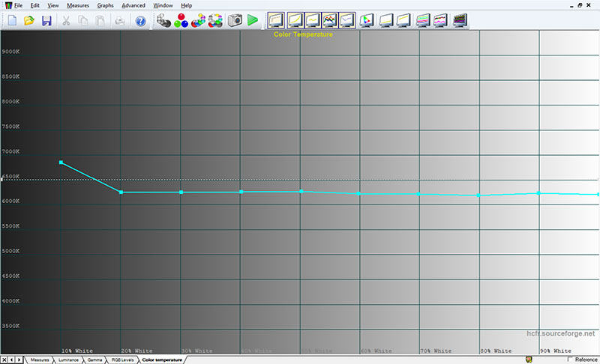Click the Paste clipboard icon

[100, 20]
